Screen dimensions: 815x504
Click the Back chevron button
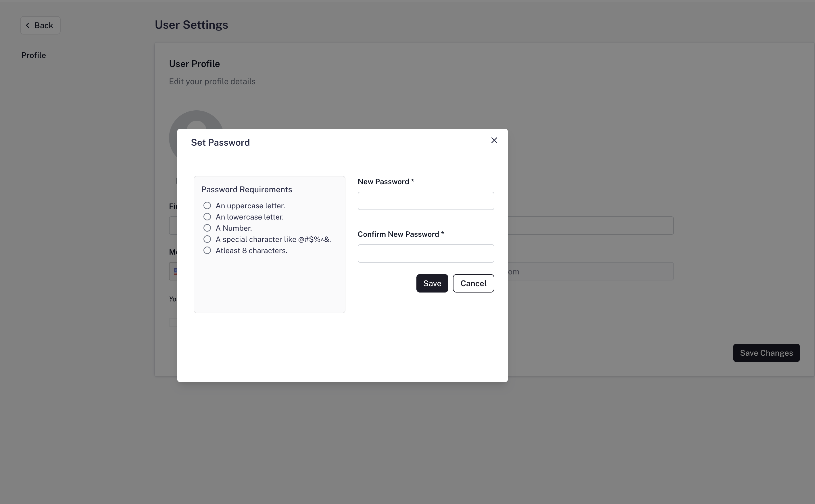[40, 25]
